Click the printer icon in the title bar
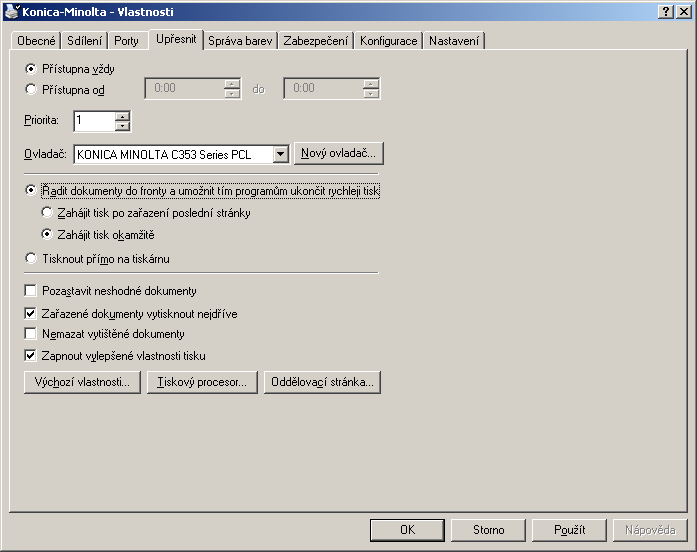Image resolution: width=697 pixels, height=552 pixels. (x=12, y=12)
